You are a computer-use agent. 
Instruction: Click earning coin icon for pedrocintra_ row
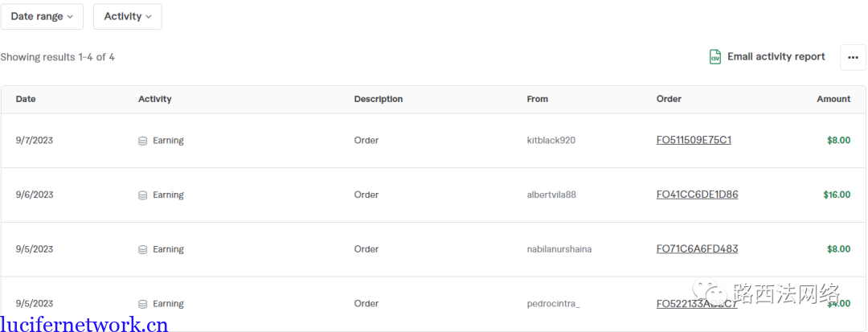(x=143, y=304)
